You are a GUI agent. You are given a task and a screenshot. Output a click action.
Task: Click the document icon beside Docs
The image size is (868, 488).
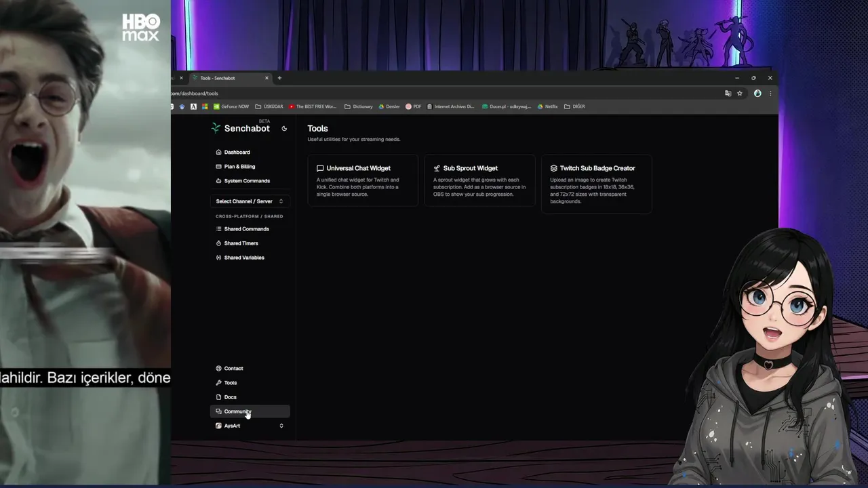[x=218, y=396]
